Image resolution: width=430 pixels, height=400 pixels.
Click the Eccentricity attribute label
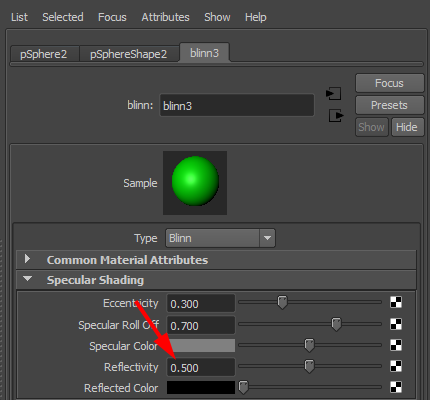pos(131,303)
